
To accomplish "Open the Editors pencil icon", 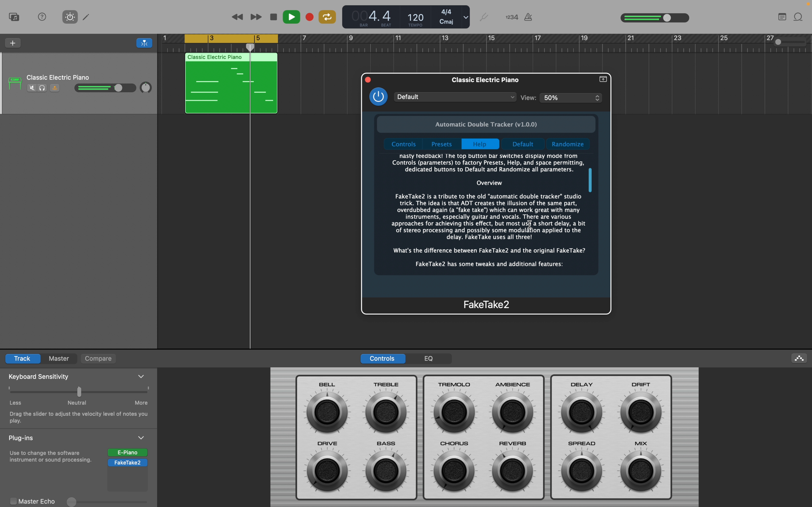I will pyautogui.click(x=86, y=17).
